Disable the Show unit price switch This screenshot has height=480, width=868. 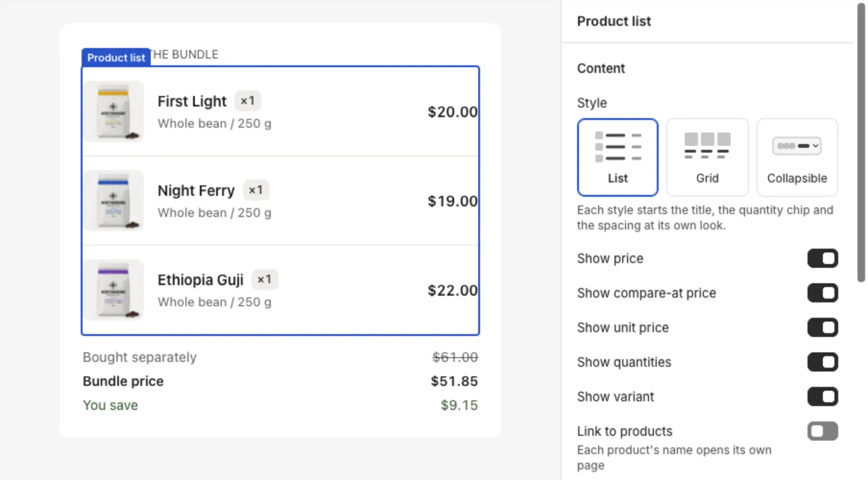[x=822, y=327]
